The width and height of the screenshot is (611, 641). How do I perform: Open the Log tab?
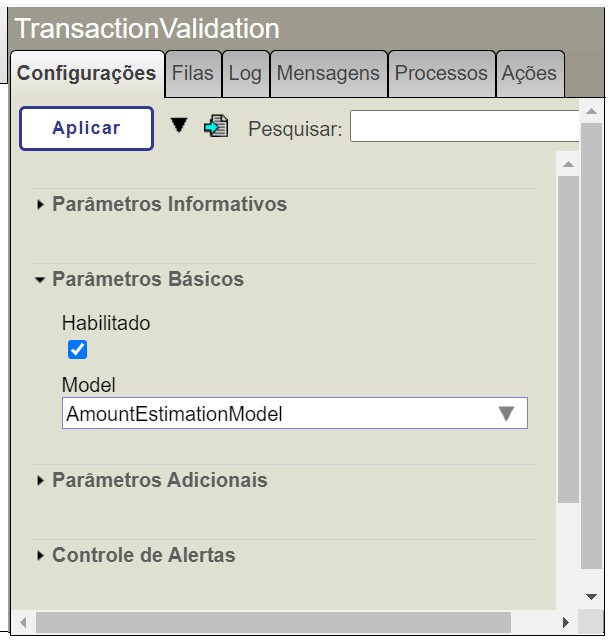245,73
